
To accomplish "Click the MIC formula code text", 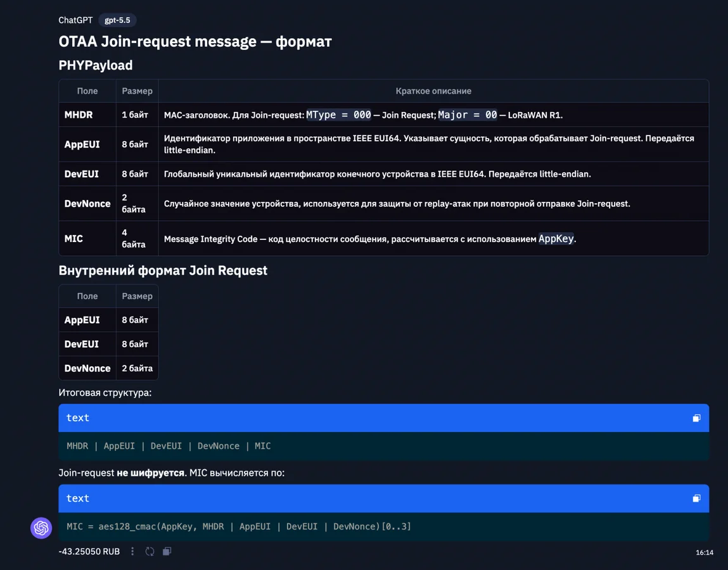I will tap(239, 526).
